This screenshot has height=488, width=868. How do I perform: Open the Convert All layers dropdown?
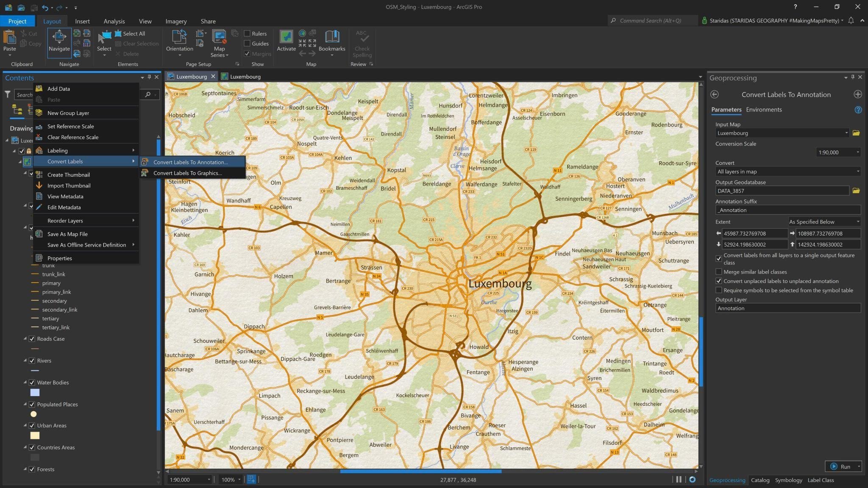[787, 172]
